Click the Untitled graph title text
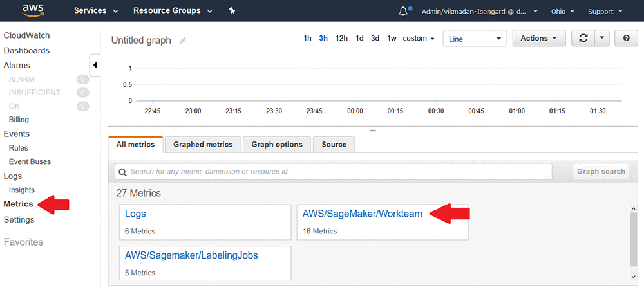Screen dimensions: 644x292 (141, 40)
